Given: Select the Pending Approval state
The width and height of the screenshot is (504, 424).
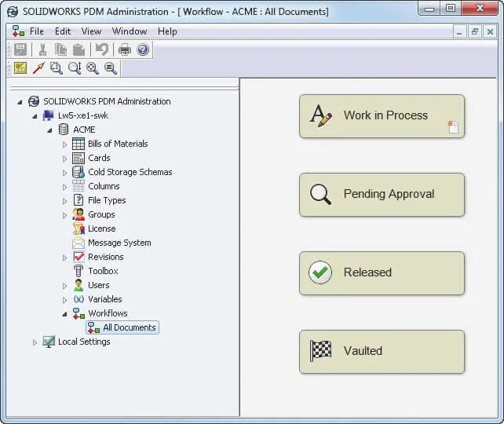Looking at the screenshot, I should click(x=382, y=195).
